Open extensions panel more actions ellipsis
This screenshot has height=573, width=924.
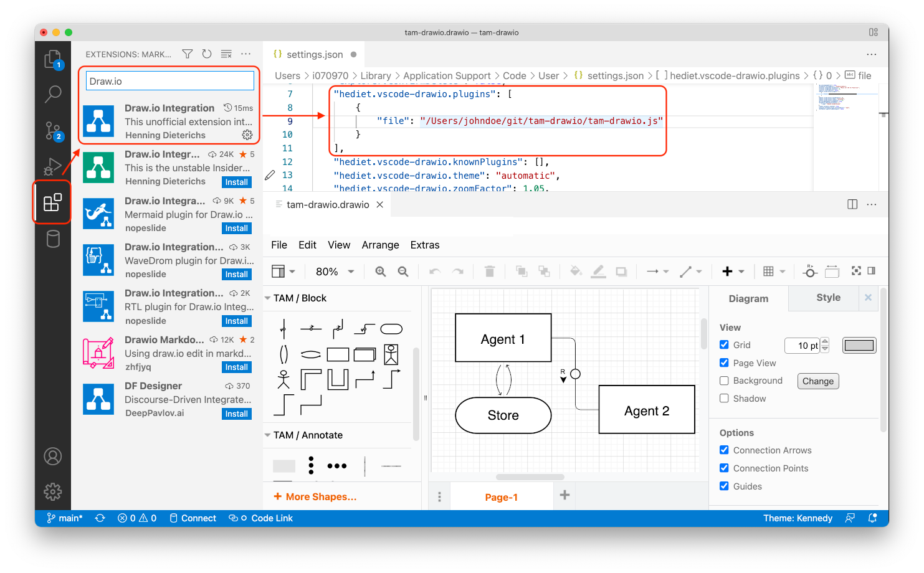246,54
